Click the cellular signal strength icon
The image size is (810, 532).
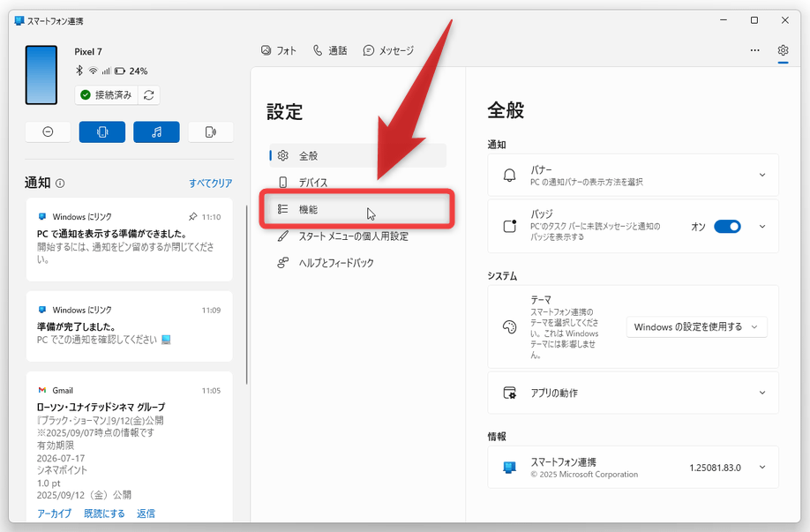coord(107,71)
